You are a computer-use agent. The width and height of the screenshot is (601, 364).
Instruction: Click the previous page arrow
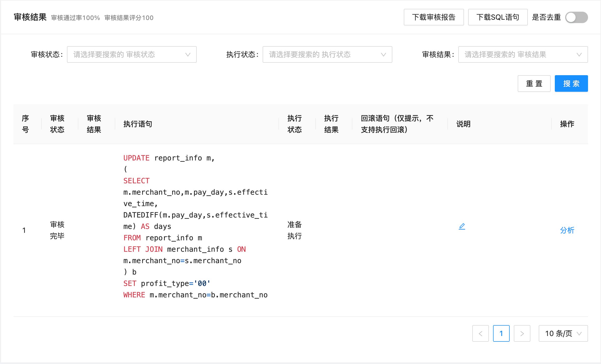coord(481,333)
